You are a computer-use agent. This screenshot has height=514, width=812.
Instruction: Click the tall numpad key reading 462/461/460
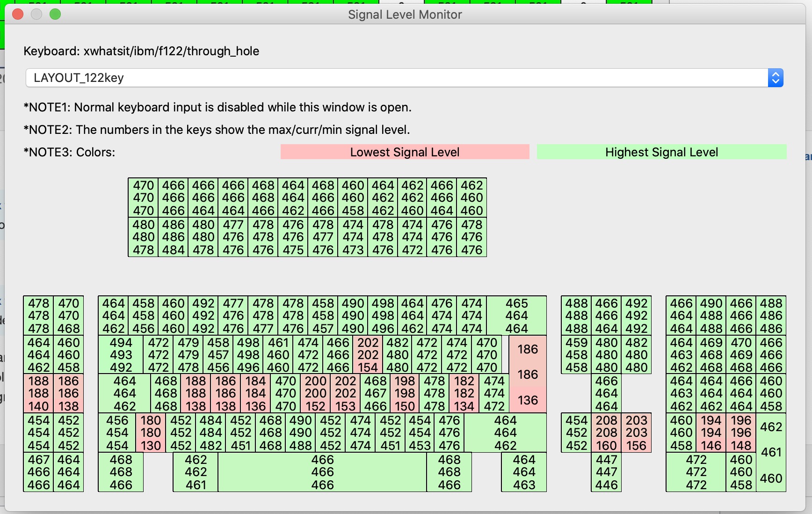pos(771,452)
